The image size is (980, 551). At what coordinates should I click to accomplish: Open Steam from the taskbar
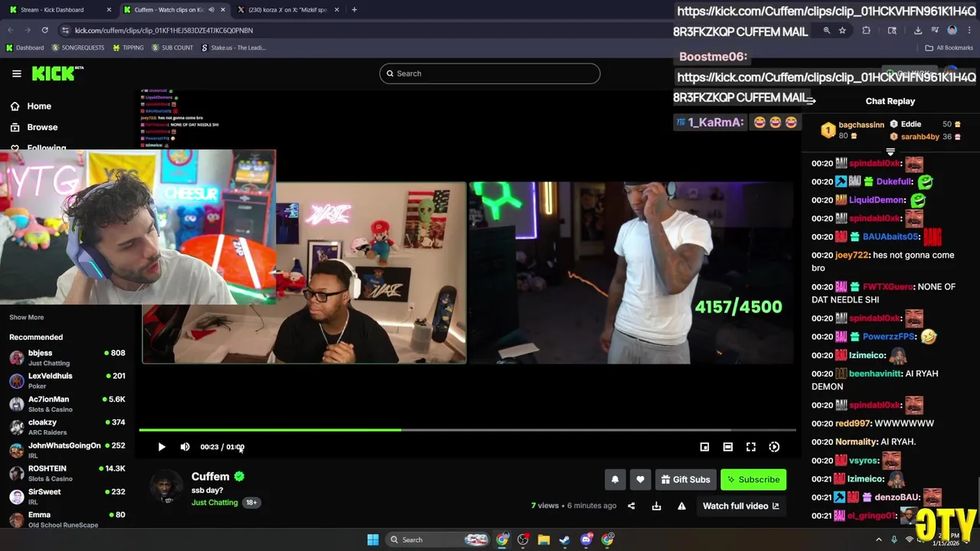[564, 540]
